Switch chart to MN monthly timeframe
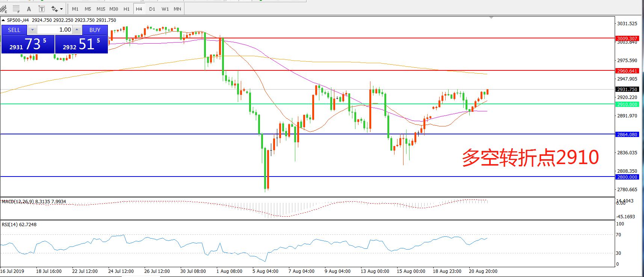The image size is (644, 277). point(177,9)
